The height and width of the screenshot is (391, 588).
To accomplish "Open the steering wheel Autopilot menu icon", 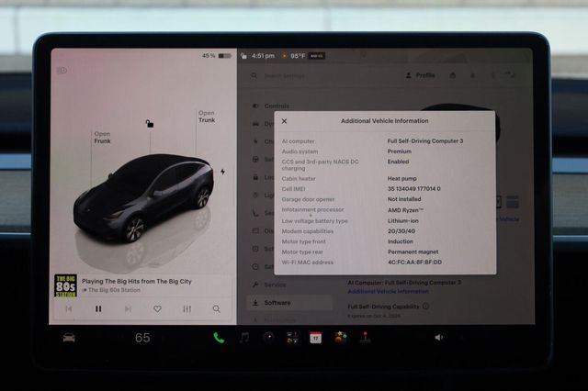I will 255,160.
